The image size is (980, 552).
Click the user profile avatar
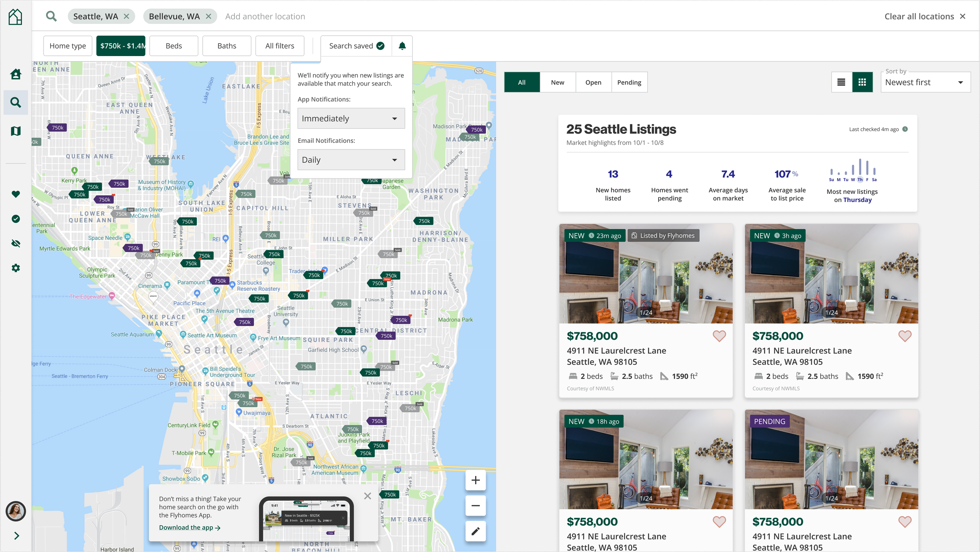[16, 511]
